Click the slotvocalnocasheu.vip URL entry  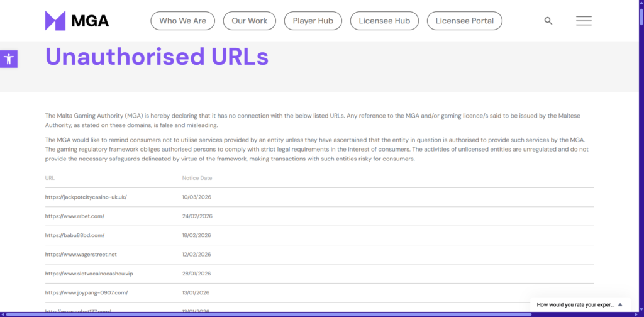(89, 274)
